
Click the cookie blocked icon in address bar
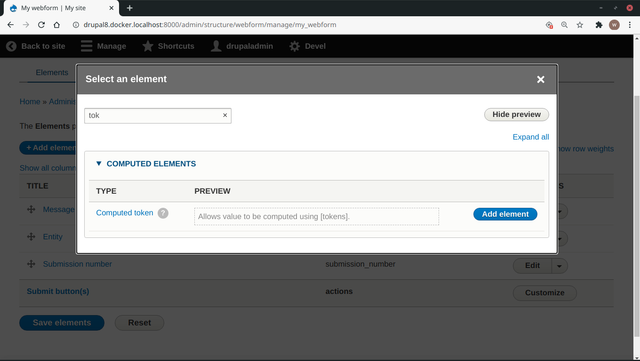pos(549,25)
